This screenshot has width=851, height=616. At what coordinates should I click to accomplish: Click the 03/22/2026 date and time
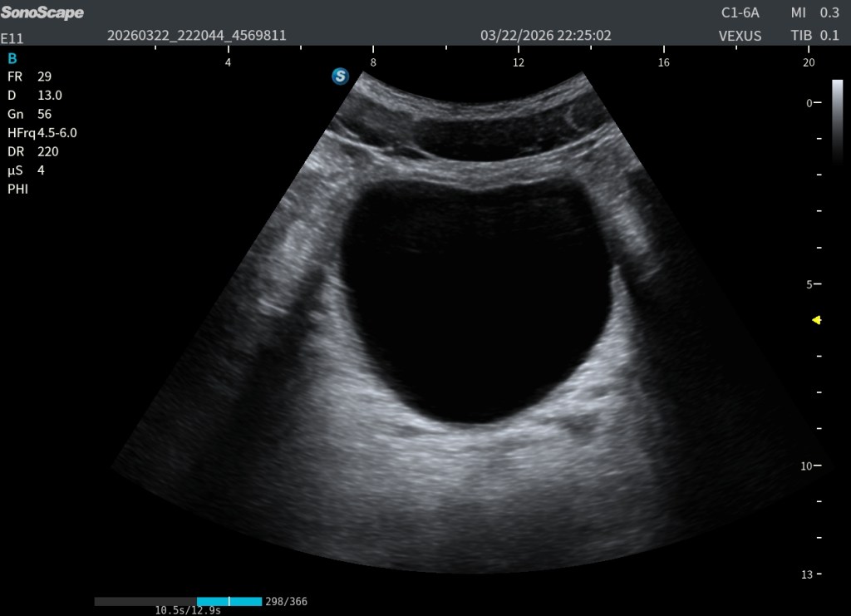(x=546, y=36)
